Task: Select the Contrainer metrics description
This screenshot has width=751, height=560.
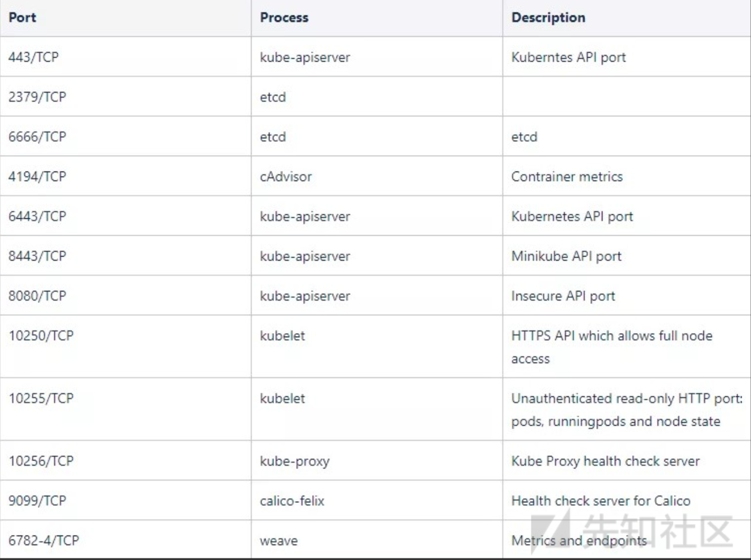Action: click(x=567, y=177)
